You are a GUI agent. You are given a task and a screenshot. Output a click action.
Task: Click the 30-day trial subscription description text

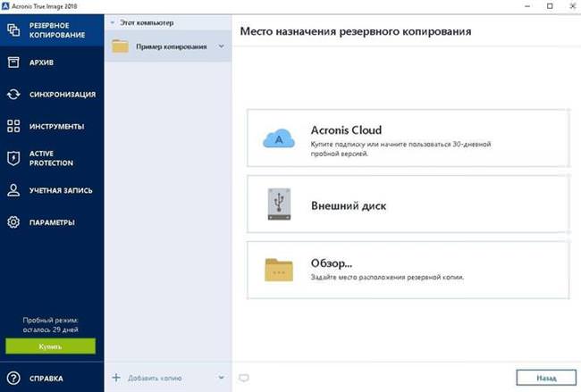pos(401,148)
